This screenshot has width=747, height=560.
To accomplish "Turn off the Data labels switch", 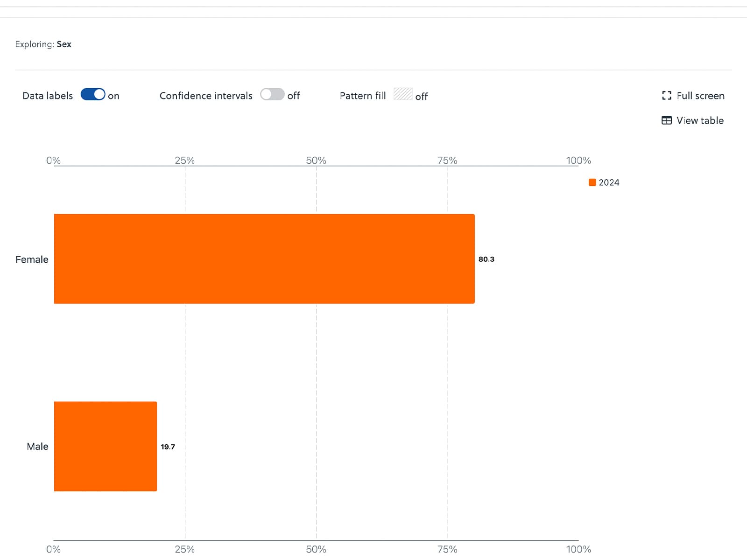I will point(93,95).
